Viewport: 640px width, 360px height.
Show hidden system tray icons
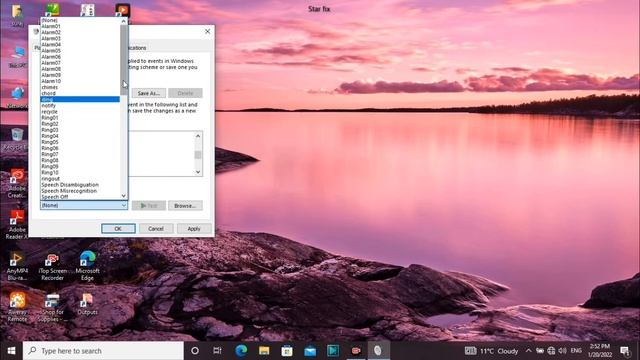pos(528,351)
